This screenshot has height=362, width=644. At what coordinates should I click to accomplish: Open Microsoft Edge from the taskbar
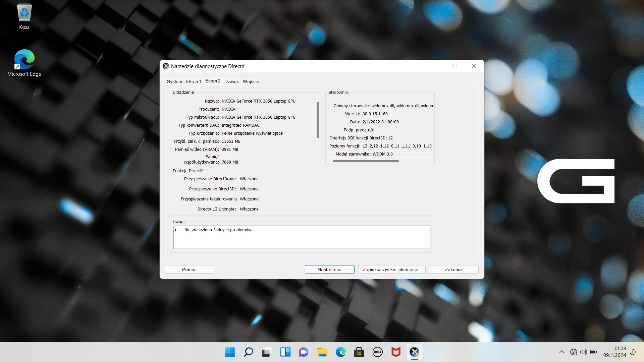click(x=340, y=352)
